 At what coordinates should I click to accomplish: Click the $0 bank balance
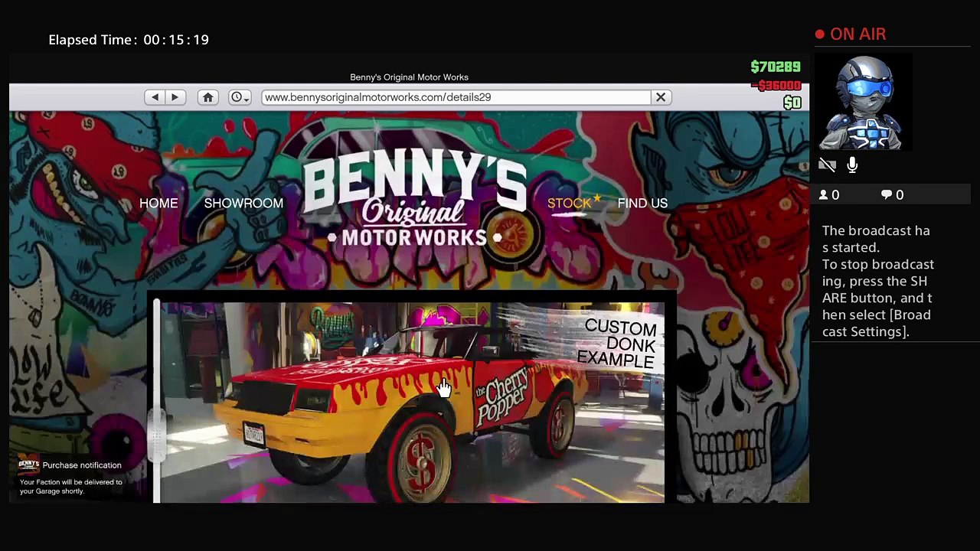(792, 103)
